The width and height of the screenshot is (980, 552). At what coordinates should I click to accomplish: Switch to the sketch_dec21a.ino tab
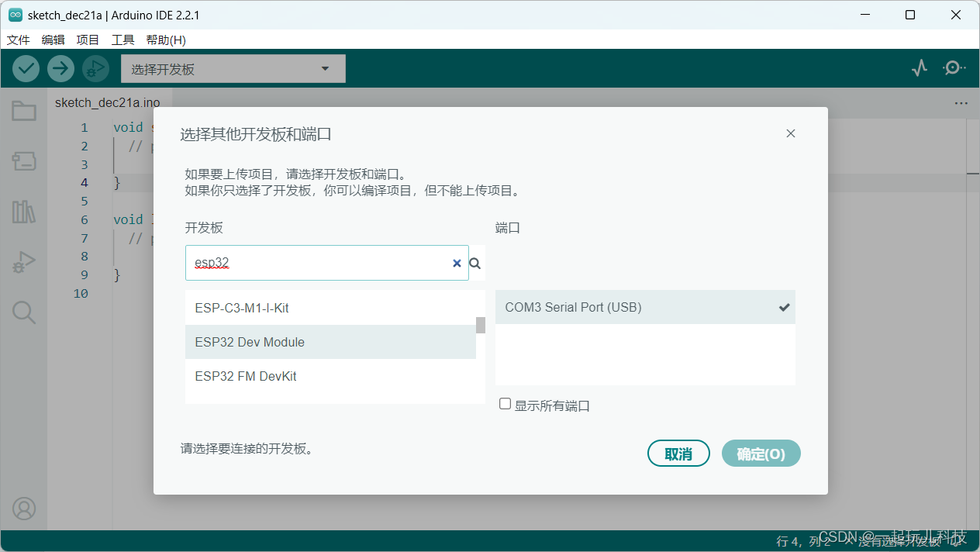(x=108, y=102)
